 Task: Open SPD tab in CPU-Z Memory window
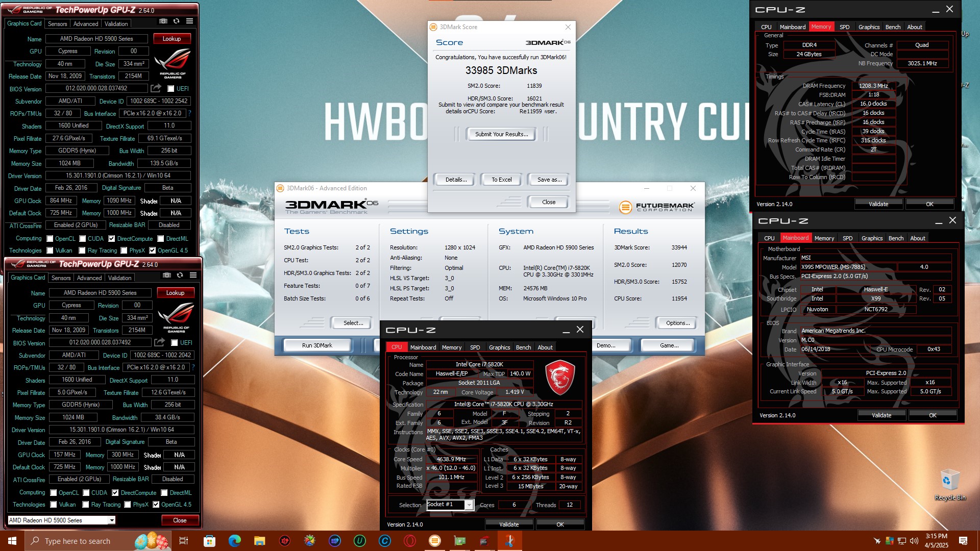(845, 27)
